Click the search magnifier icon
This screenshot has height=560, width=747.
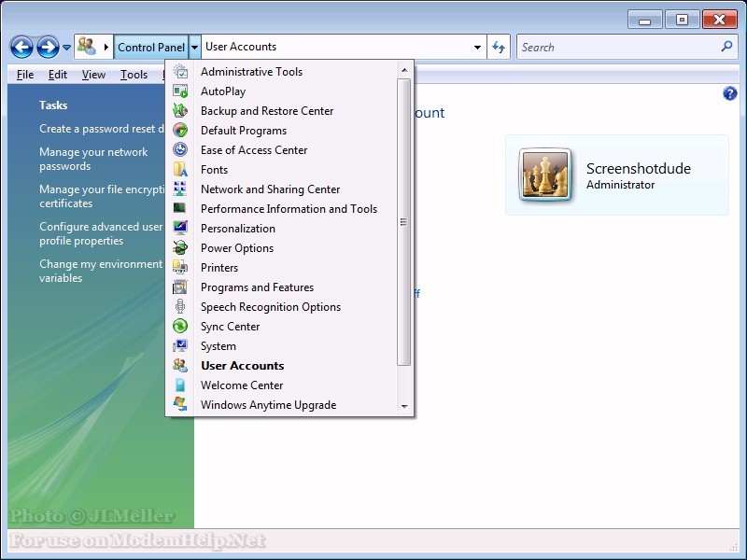click(x=727, y=46)
